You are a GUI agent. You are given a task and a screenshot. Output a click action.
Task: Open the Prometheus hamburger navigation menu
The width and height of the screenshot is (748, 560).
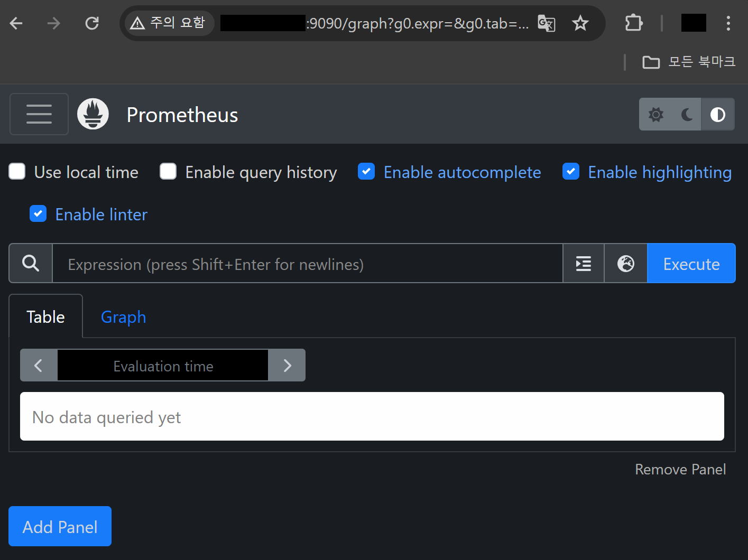click(x=39, y=114)
